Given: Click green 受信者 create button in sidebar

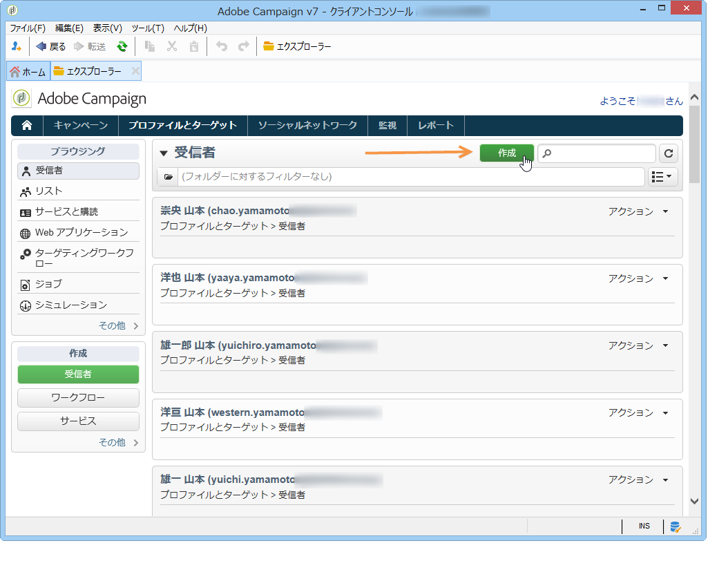Looking at the screenshot, I should coord(78,374).
